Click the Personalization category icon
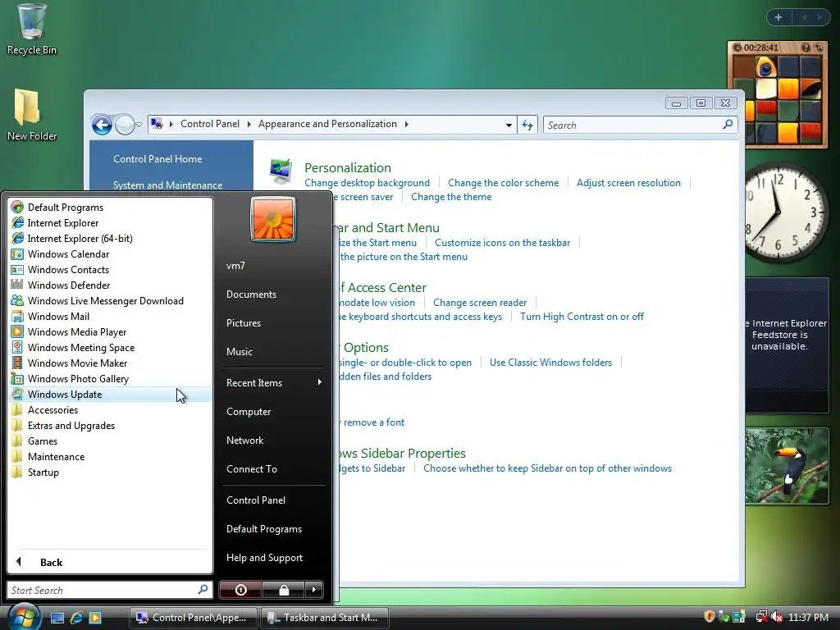This screenshot has width=840, height=630. click(281, 171)
